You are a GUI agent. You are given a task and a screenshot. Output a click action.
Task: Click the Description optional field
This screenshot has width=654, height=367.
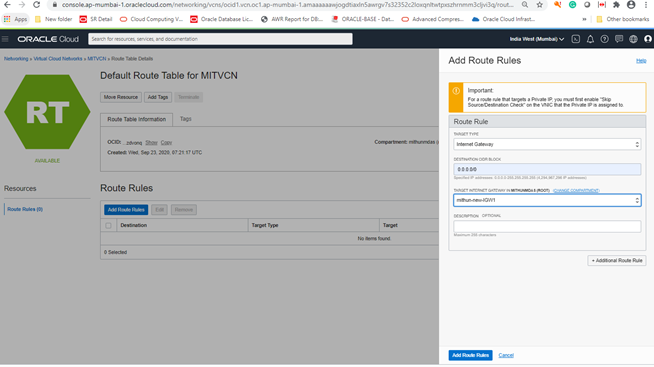pyautogui.click(x=547, y=226)
